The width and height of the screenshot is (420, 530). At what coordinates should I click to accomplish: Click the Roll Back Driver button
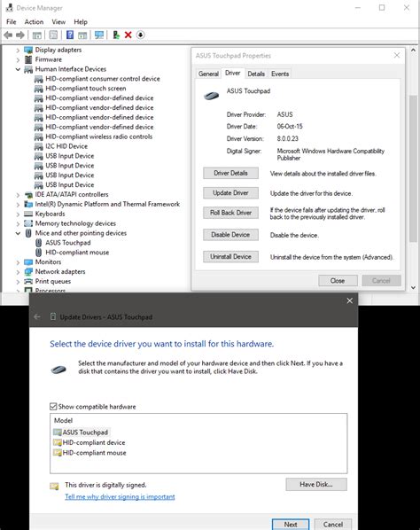point(230,213)
